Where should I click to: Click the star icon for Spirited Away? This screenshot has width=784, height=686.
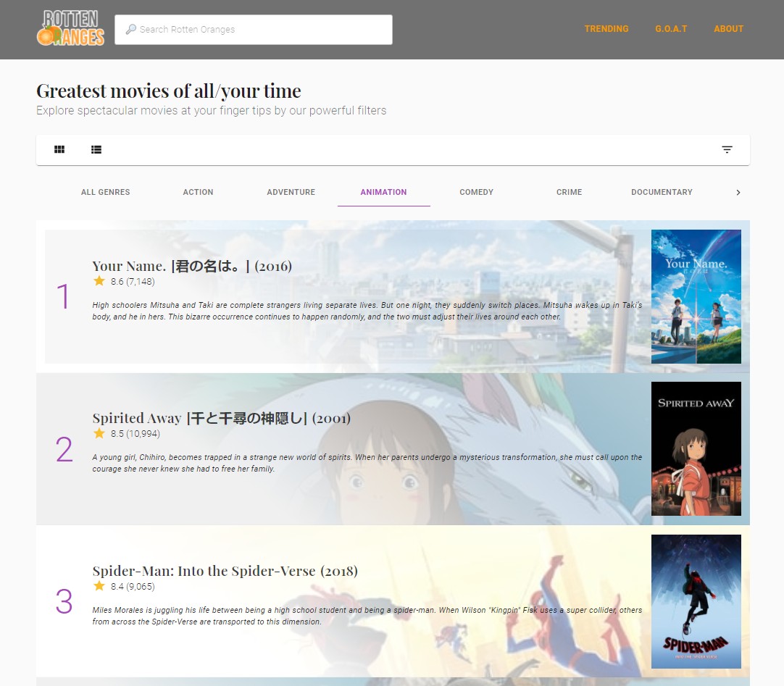pos(99,433)
